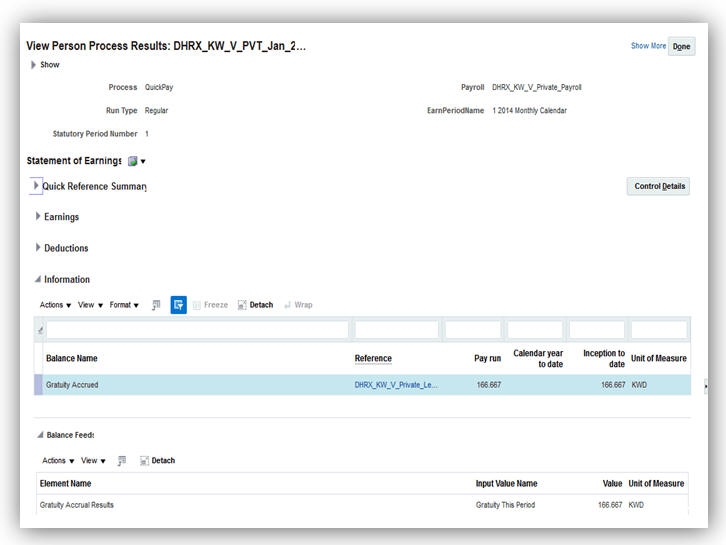Click export icon in Information toolbar
Screen dimensions: 726x545
156,305
